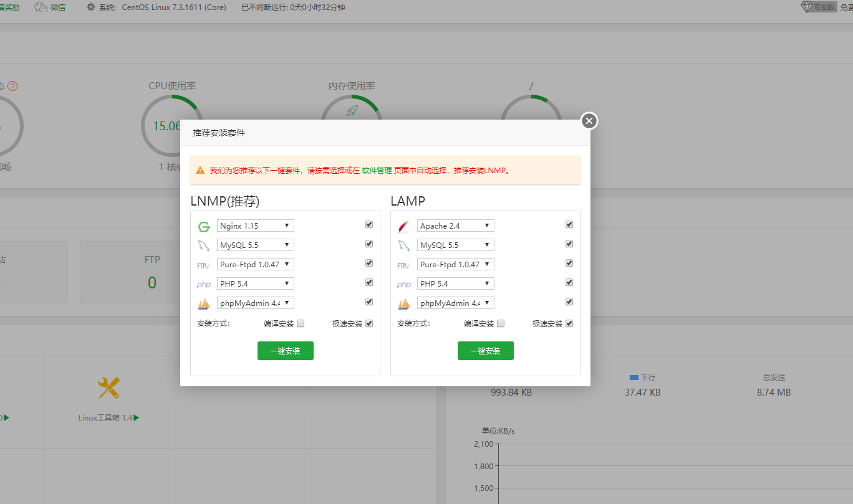The width and height of the screenshot is (853, 504).
Task: Open LNMP Pure-Ftpd 1.0.47 dropdown
Action: [x=256, y=264]
